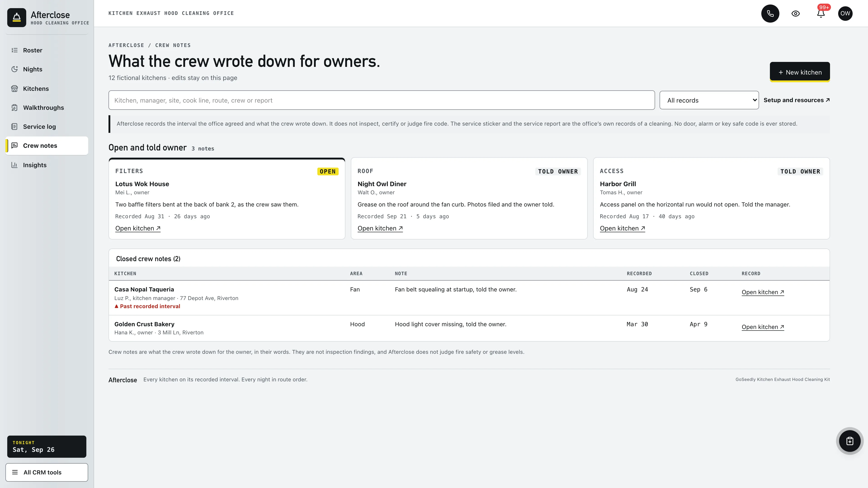This screenshot has height=488, width=868.
Task: Click the Crew notes chat icon
Action: tap(14, 145)
